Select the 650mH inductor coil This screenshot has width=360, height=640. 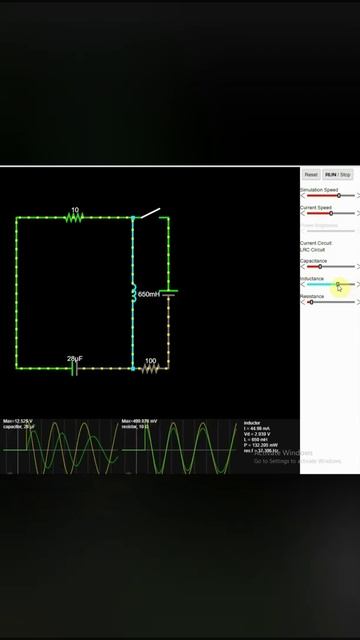click(x=133, y=293)
